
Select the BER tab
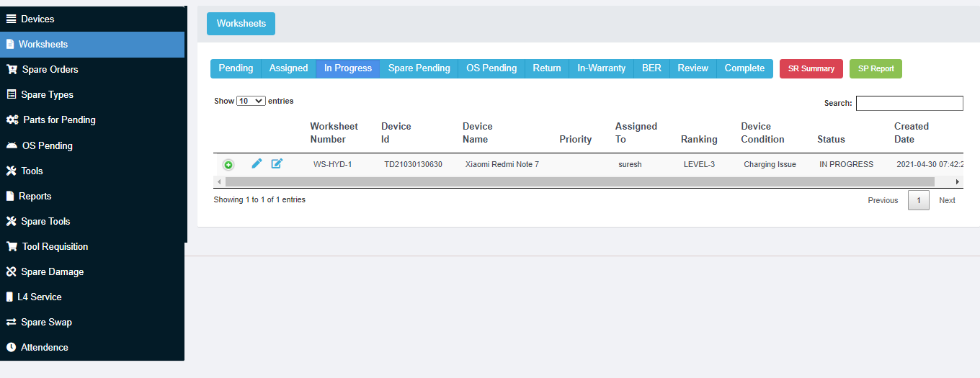651,68
